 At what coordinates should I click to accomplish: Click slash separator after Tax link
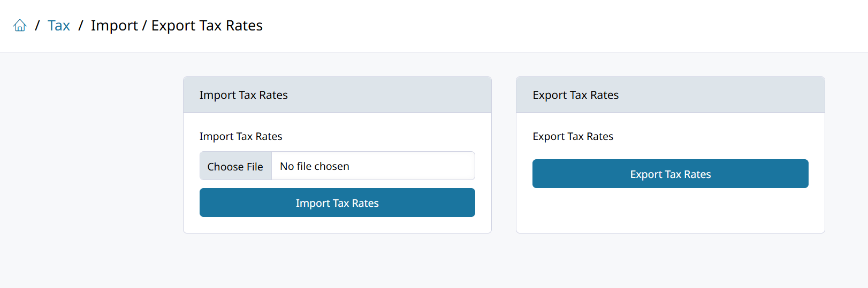[x=81, y=26]
